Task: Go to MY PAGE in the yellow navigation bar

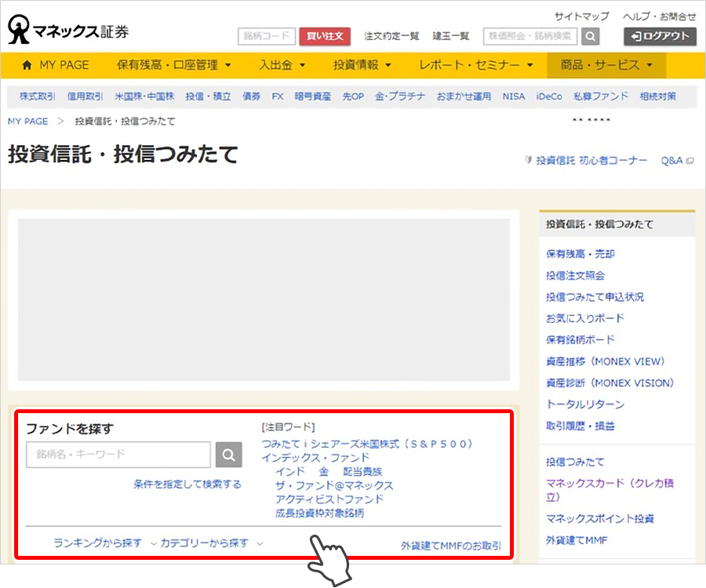Action: 64,65
